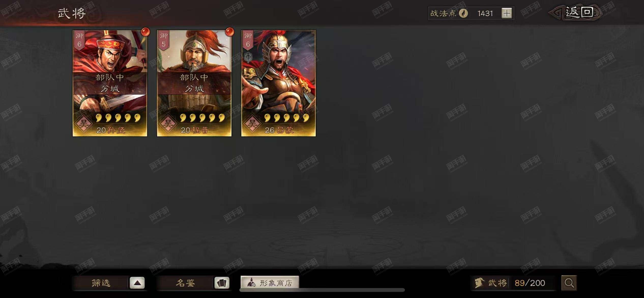Click the 吴 faction badge on 吕蒙's card
The height and width of the screenshot is (298, 644).
252,124
